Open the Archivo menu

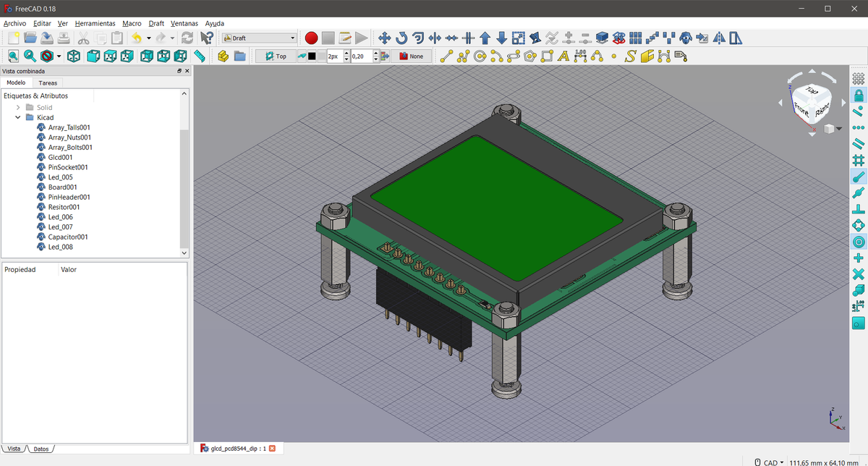[15, 23]
